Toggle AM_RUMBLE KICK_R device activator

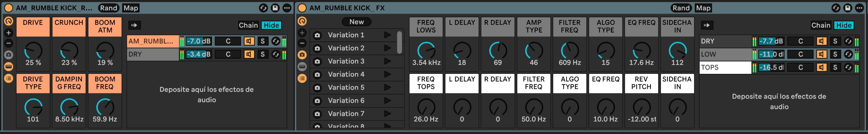tap(9, 8)
